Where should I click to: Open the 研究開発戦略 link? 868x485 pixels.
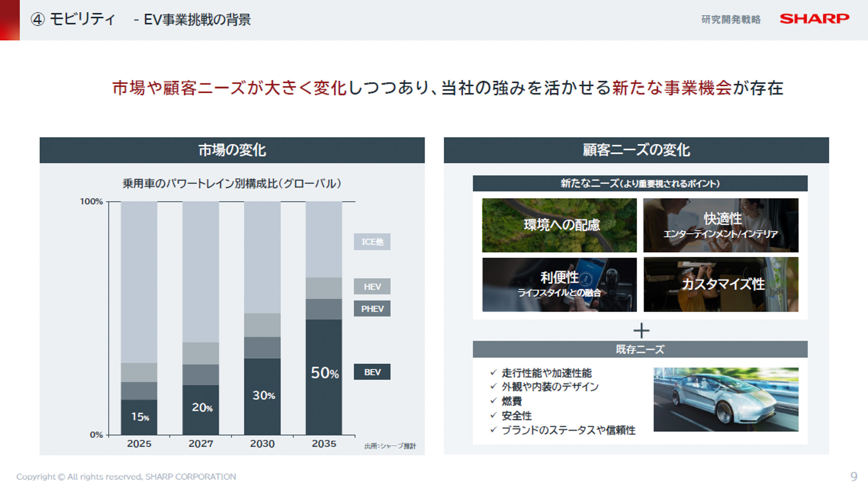coord(731,19)
